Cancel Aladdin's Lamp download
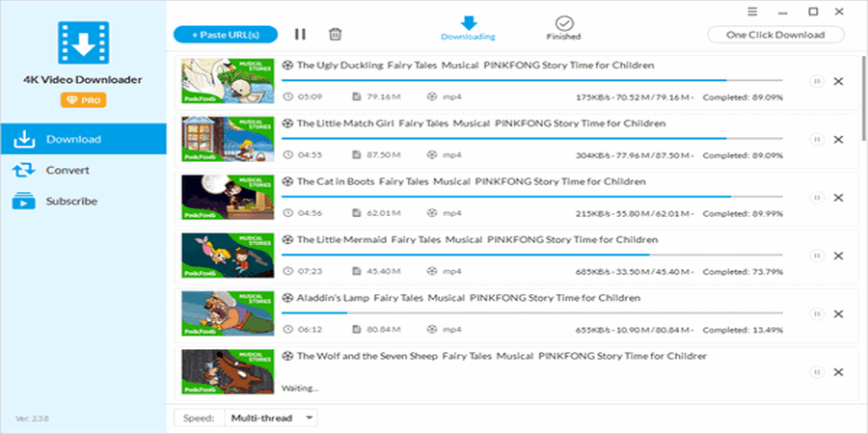Viewport: 868px width, 434px height. click(839, 313)
